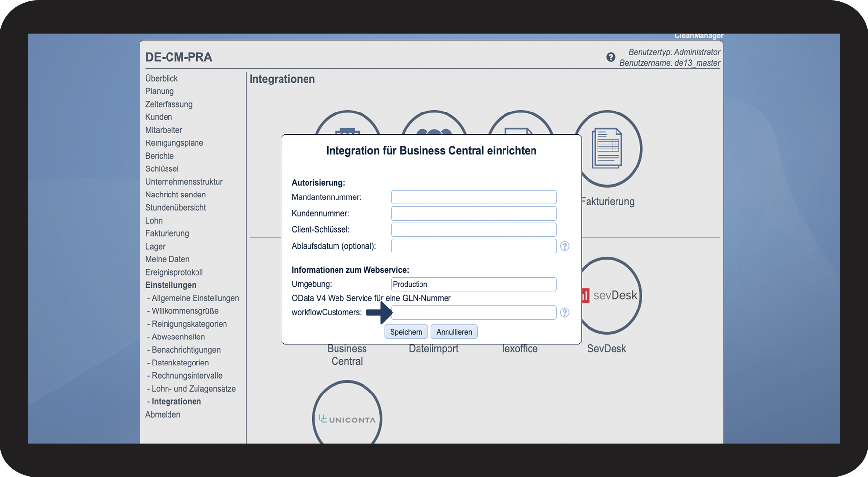Open Stundenübersicht
868x477 pixels.
(x=176, y=207)
